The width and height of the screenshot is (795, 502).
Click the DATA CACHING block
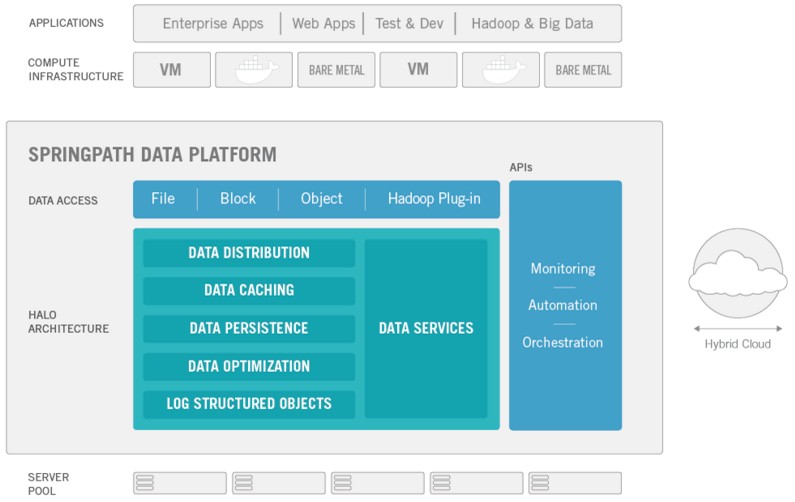pyautogui.click(x=249, y=291)
